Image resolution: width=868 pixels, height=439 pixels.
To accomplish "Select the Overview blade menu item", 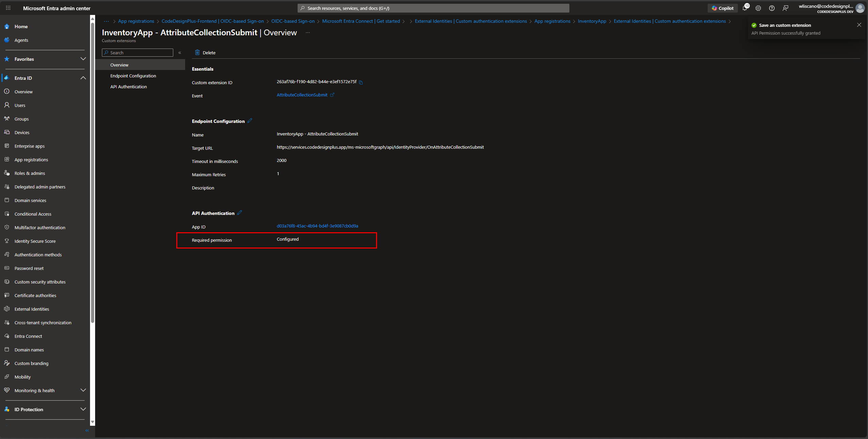I will (140, 65).
